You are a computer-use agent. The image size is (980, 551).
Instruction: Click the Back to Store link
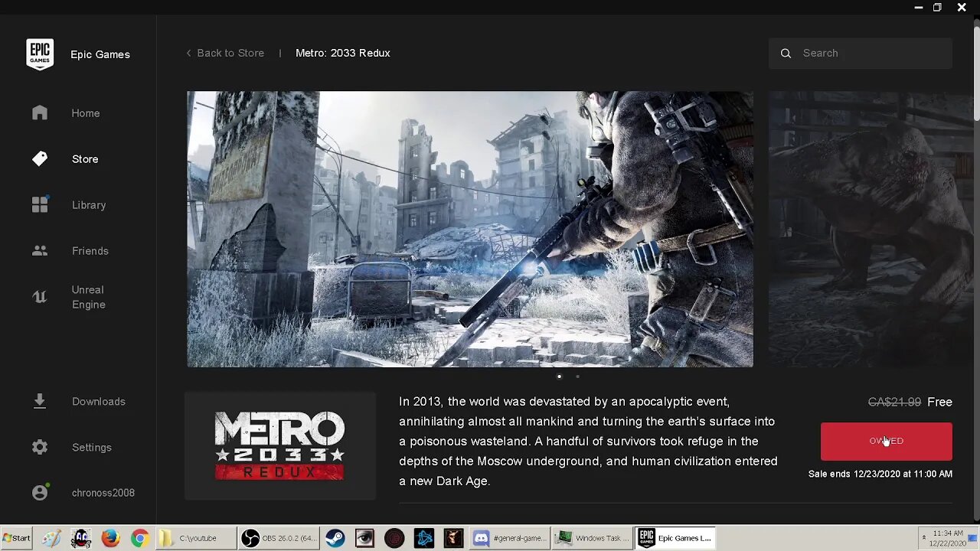(230, 53)
